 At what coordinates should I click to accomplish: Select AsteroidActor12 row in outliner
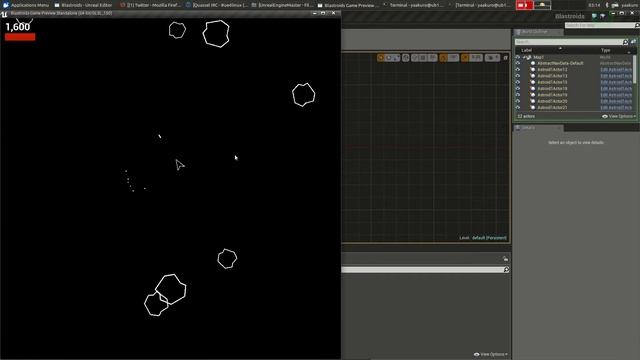point(552,70)
